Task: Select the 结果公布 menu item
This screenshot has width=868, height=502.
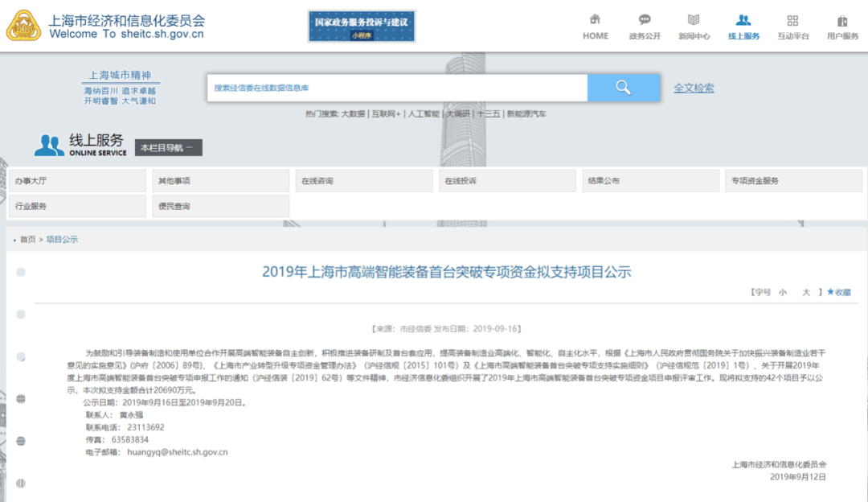Action: click(649, 181)
